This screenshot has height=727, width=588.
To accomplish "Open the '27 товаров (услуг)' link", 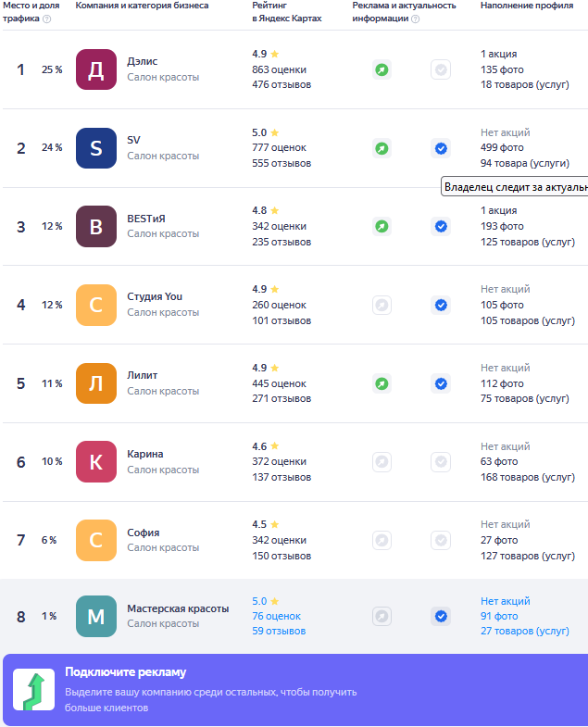I will click(x=524, y=631).
